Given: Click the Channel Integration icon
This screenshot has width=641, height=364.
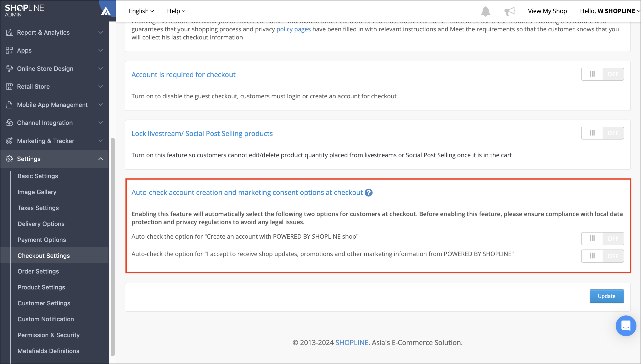Looking at the screenshot, I should tap(9, 123).
